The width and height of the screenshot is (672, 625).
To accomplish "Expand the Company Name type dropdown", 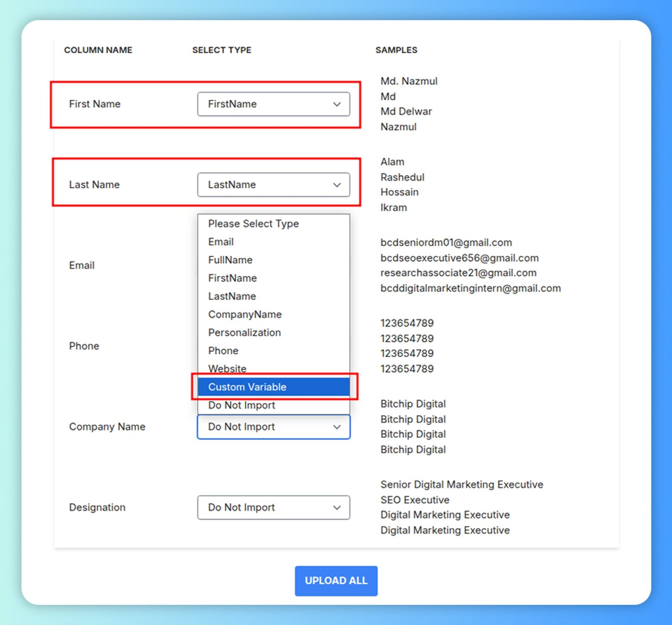I will point(273,427).
